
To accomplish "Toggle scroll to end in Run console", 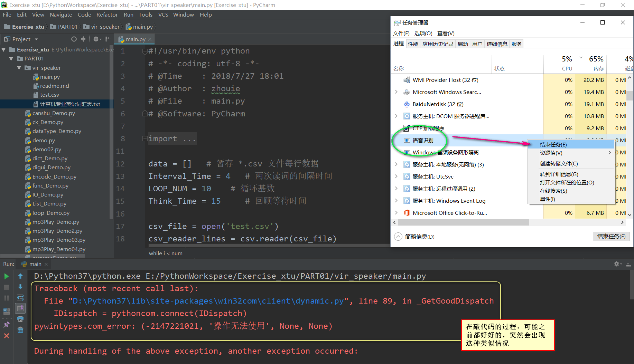I will (x=20, y=308).
